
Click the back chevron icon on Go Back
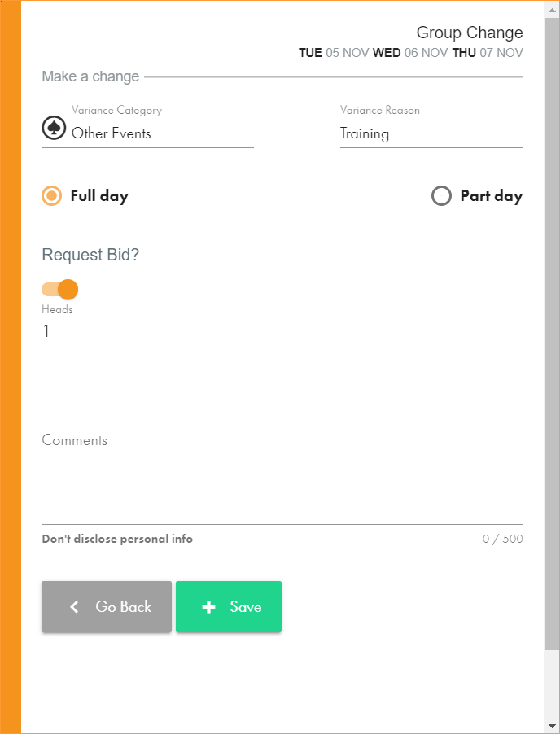pyautogui.click(x=74, y=607)
